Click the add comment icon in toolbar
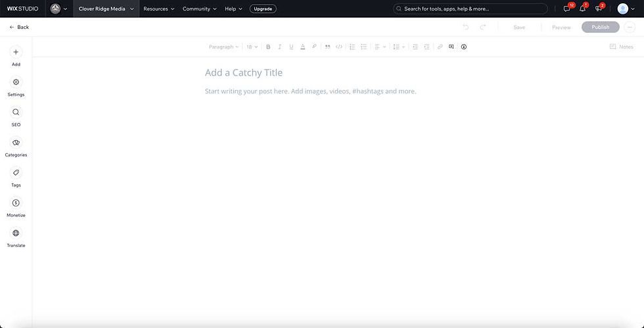 (x=451, y=47)
